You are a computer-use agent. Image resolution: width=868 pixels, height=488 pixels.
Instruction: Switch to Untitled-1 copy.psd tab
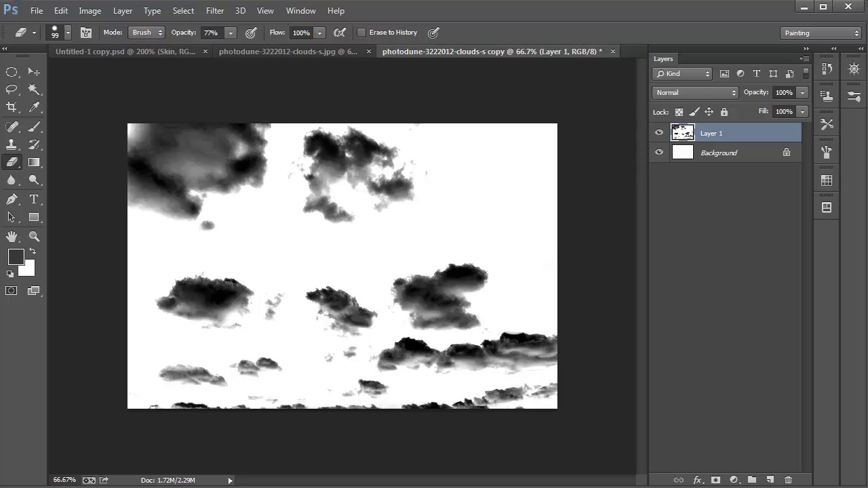pyautogui.click(x=125, y=52)
